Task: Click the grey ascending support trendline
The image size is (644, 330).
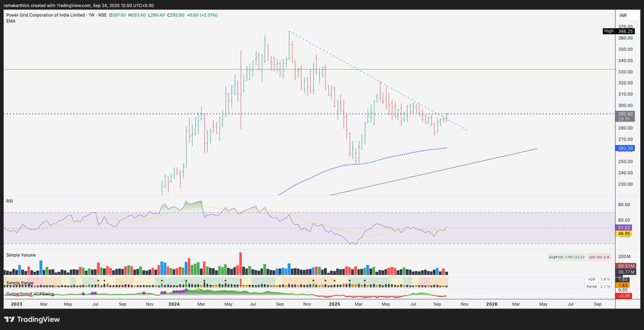Action: 434,172
